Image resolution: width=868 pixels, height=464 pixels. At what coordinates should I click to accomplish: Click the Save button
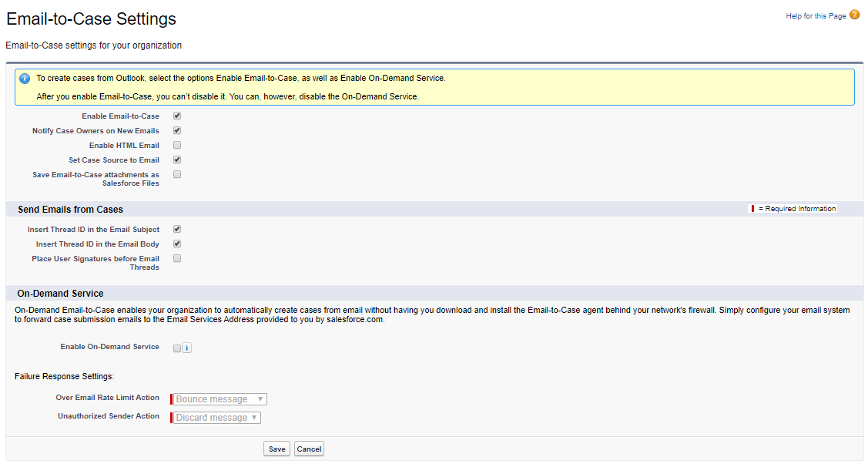click(276, 448)
